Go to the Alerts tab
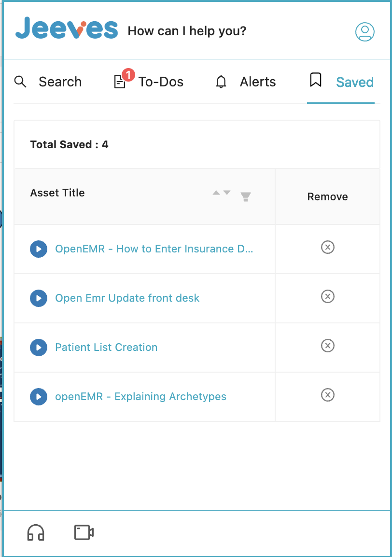 pos(246,82)
